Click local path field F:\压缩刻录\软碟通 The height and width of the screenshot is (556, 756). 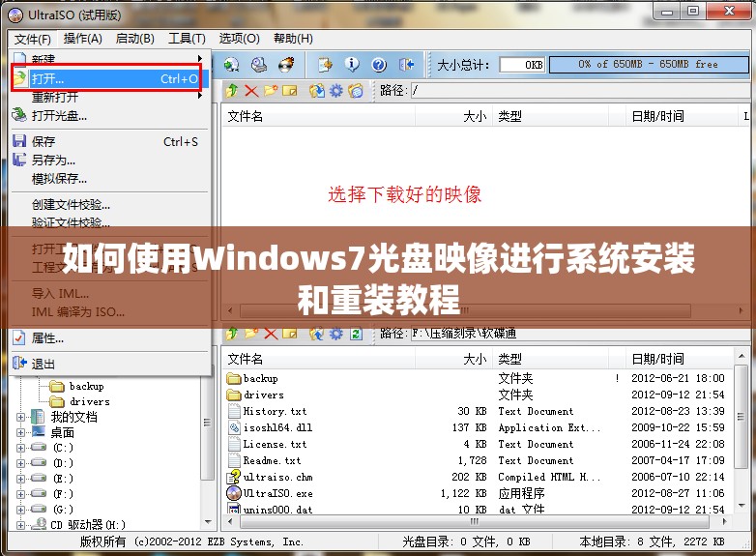580,334
